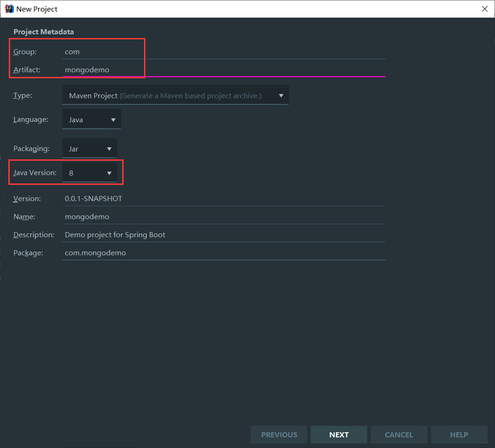Click the Group text field
The height and width of the screenshot is (448, 495).
pyautogui.click(x=223, y=52)
